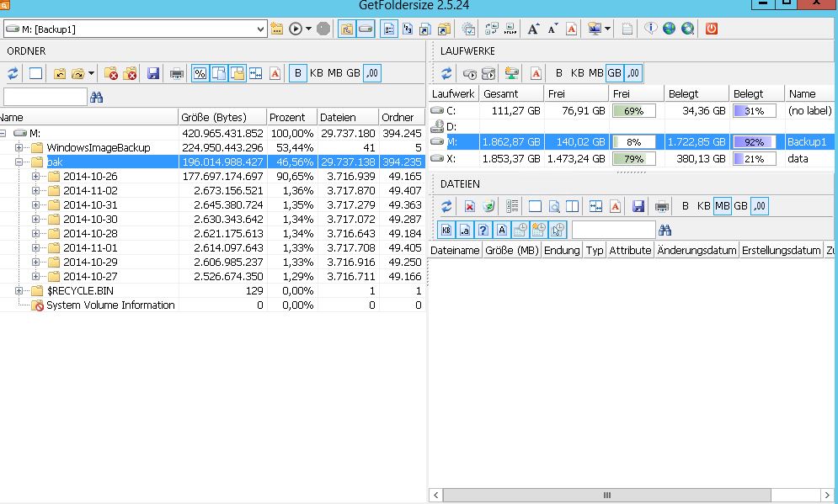Sort folders by Prozent column

[x=291, y=118]
